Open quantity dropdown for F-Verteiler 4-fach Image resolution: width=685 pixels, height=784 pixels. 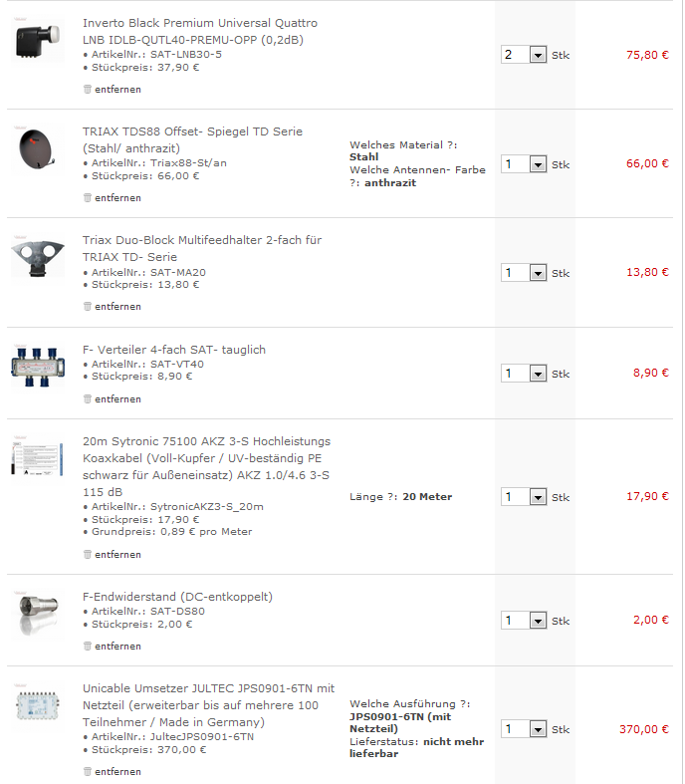(x=538, y=374)
